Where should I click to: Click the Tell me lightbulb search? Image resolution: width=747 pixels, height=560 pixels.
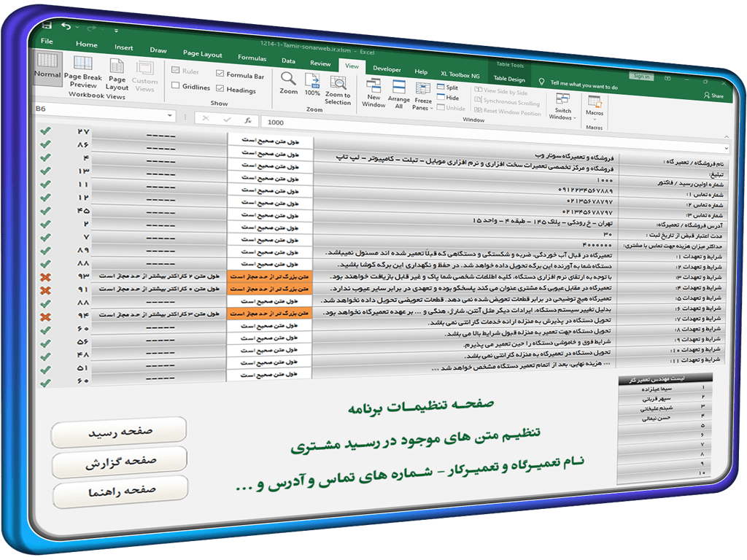coord(542,82)
